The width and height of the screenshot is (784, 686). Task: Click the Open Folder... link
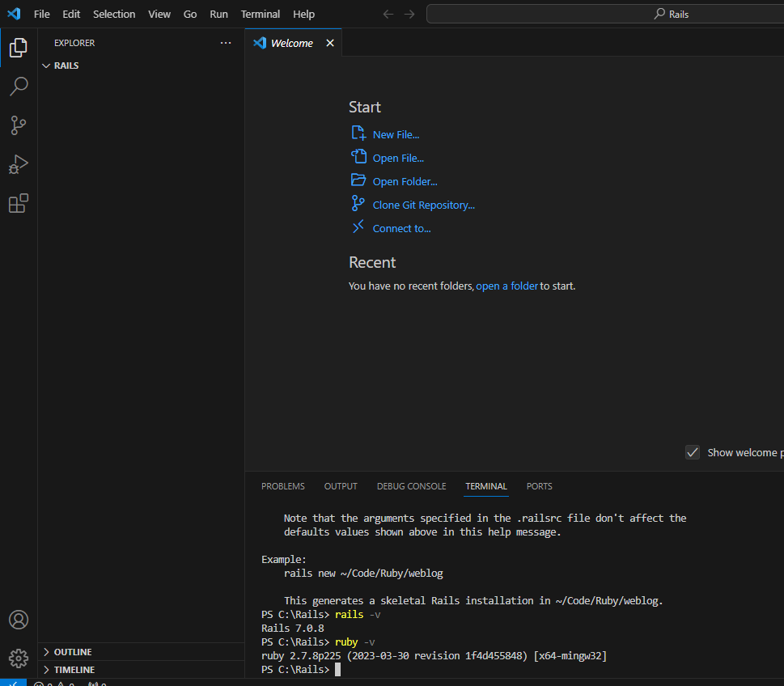point(405,181)
